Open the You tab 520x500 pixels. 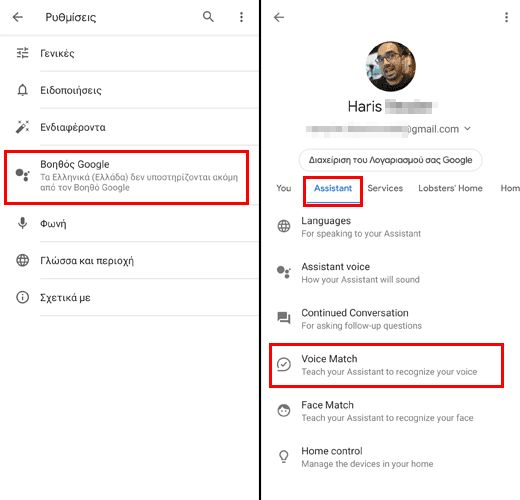pos(284,188)
